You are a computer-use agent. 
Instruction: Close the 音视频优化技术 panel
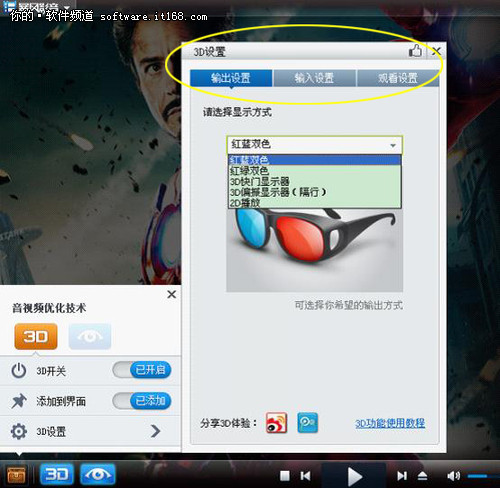pyautogui.click(x=172, y=294)
